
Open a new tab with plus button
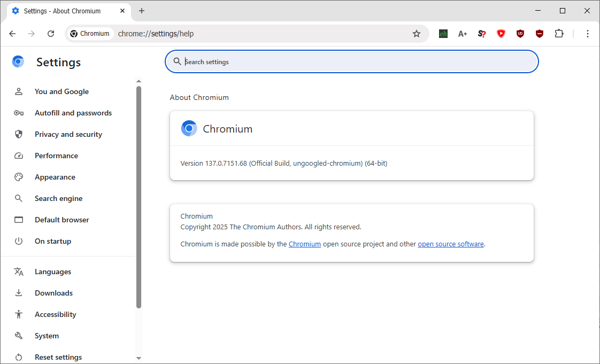pos(142,11)
